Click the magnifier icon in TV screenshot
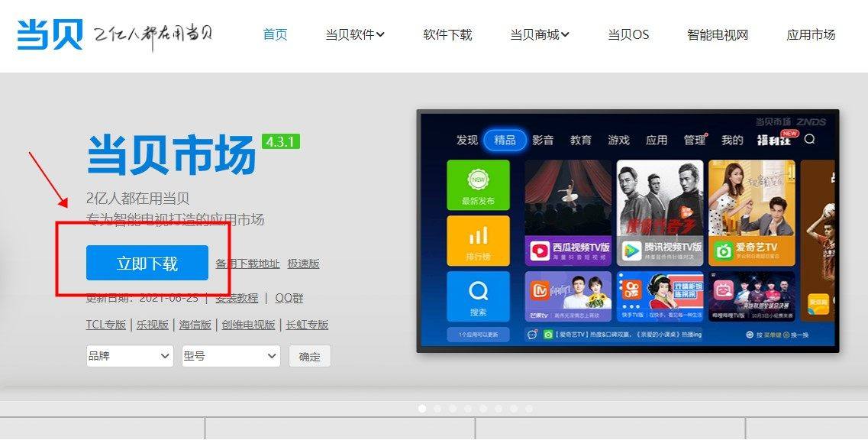Screen dimensions: 868x440 tap(809, 139)
